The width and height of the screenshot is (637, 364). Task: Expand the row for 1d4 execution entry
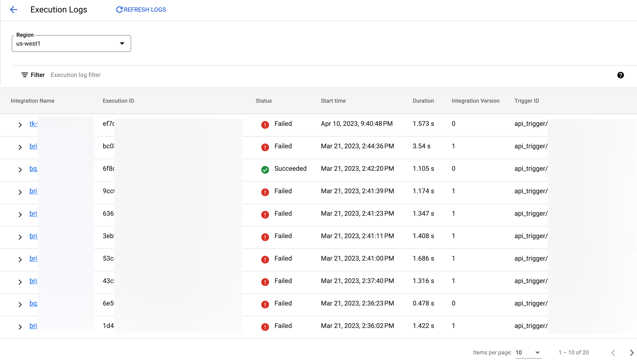tap(20, 326)
